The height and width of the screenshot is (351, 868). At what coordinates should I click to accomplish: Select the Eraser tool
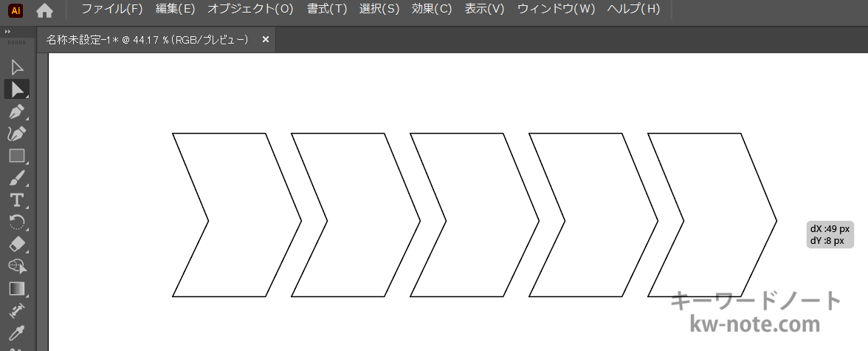coord(17,244)
